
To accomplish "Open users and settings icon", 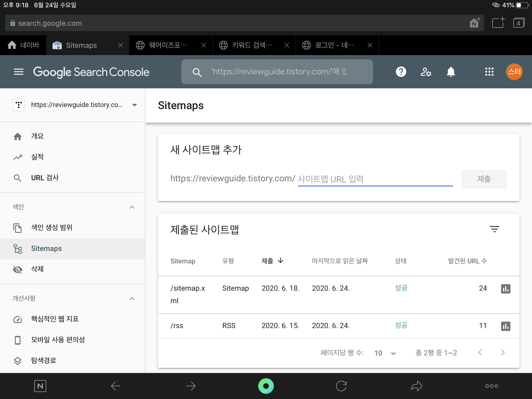I will [x=426, y=72].
